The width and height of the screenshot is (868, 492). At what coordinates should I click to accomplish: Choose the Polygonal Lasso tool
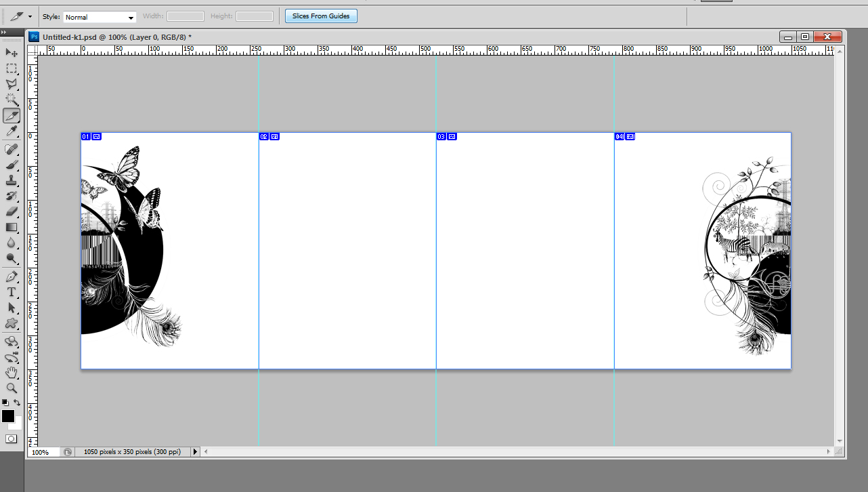point(12,84)
